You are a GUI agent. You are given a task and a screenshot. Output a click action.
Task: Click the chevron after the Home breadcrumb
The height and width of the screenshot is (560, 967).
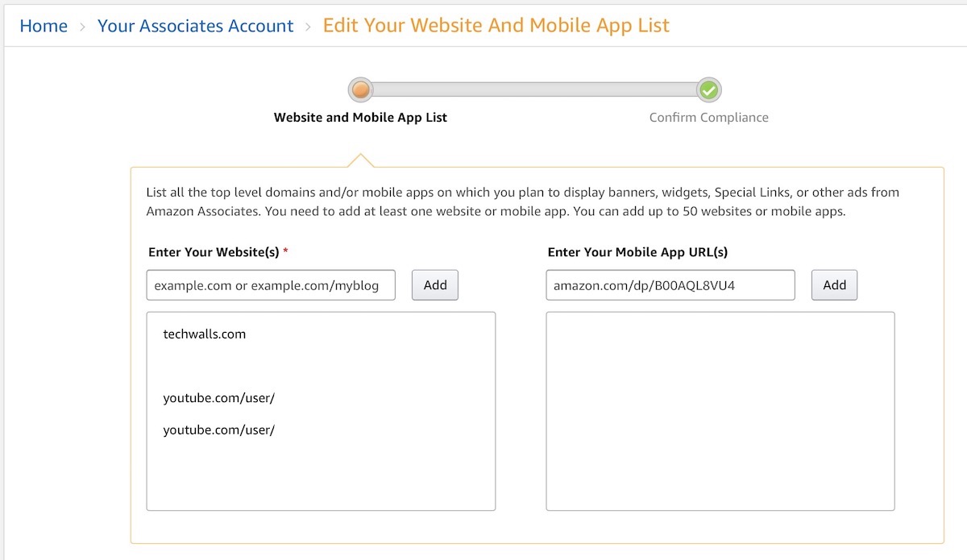pos(82,27)
